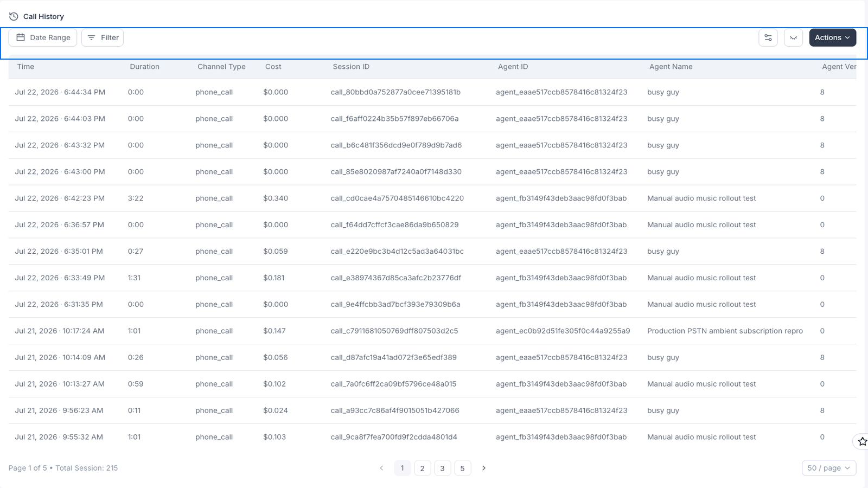Open session call_e220e9bc3b4d12c5ad3a64031bc

pos(397,252)
